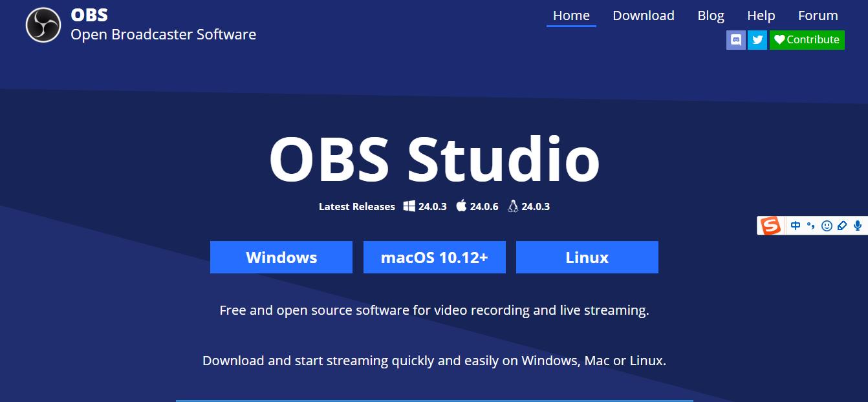
Task: Click the Linux 24.0.3 version number
Action: (536, 207)
